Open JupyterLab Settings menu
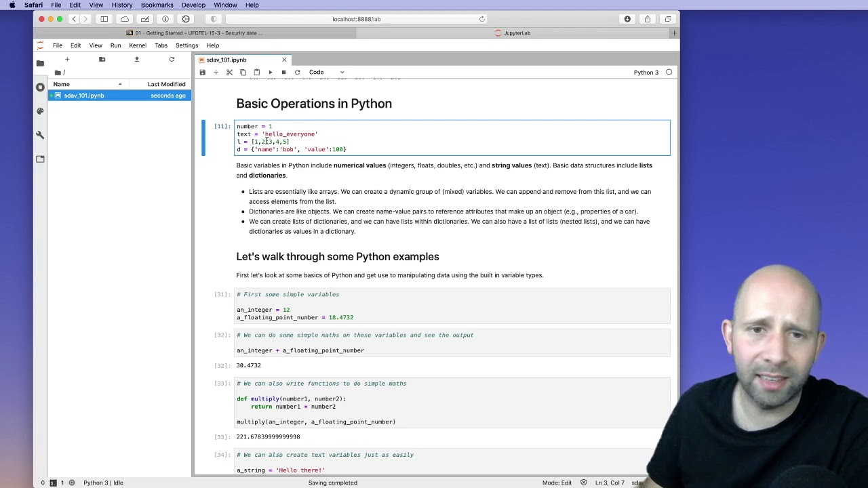 [x=187, y=45]
